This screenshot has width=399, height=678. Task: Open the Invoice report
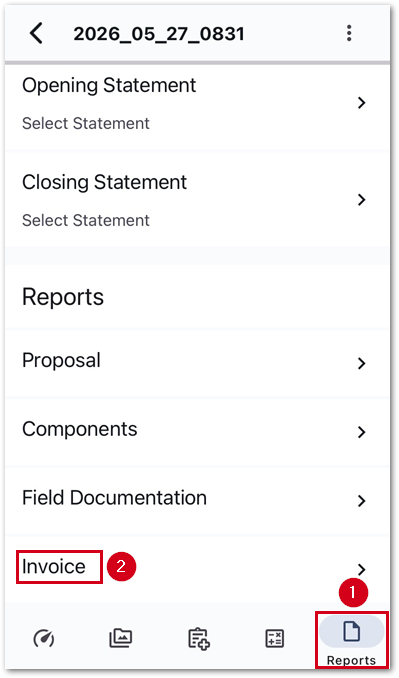[x=54, y=566]
